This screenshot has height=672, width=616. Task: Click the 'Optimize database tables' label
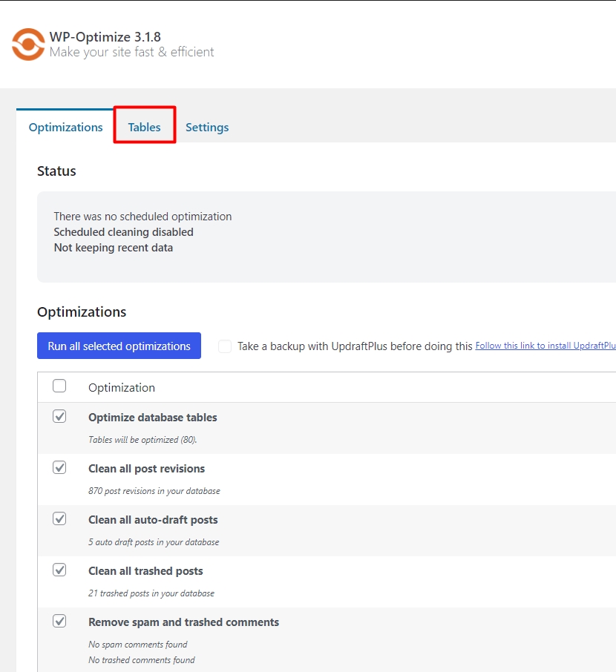153,418
